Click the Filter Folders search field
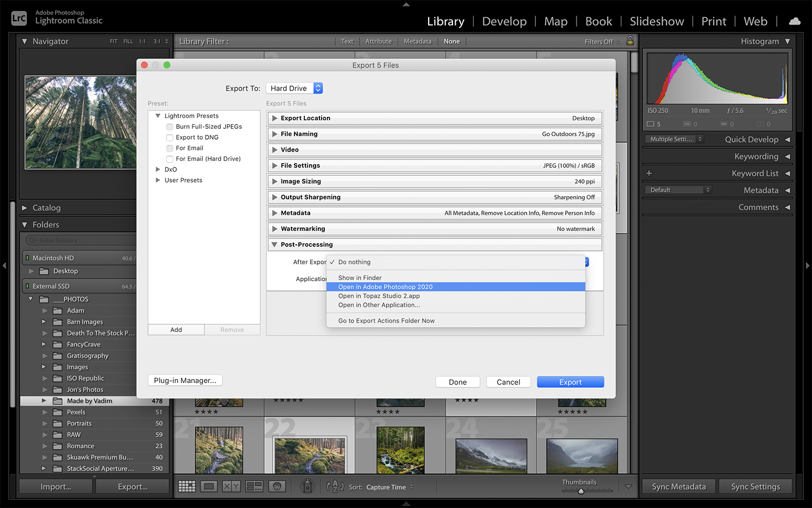Viewport: 812px width, 508px height. coord(81,240)
